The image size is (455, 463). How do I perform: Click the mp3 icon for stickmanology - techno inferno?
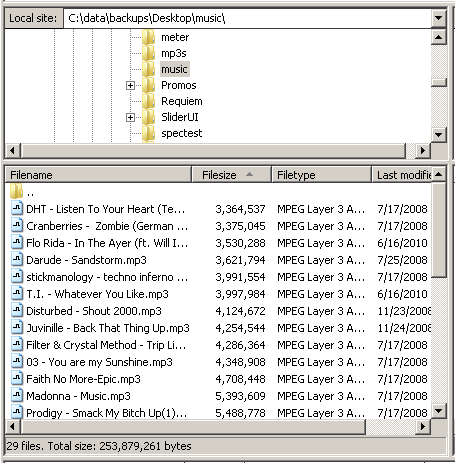tap(17, 276)
